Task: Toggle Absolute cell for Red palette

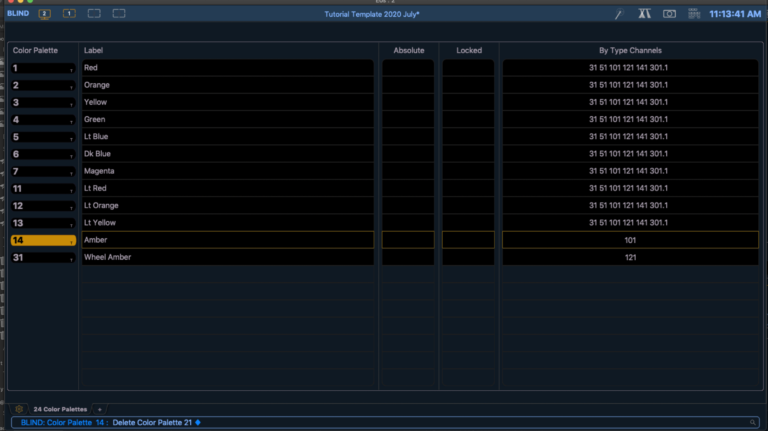Action: point(408,68)
